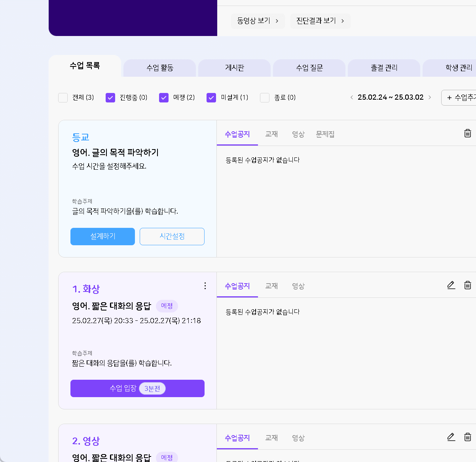Open 진단결과 보기 with chevron

point(320,21)
